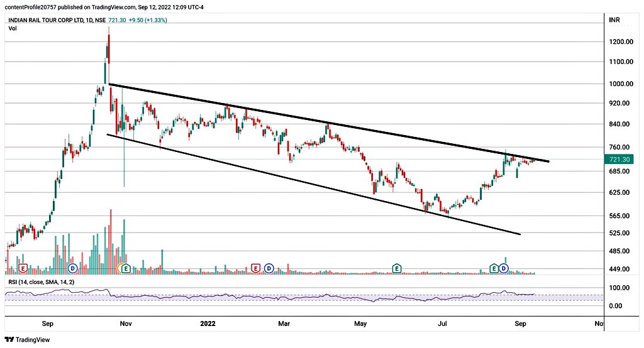Click the 1200.00 price axis label
644x348 pixels.
(619, 42)
